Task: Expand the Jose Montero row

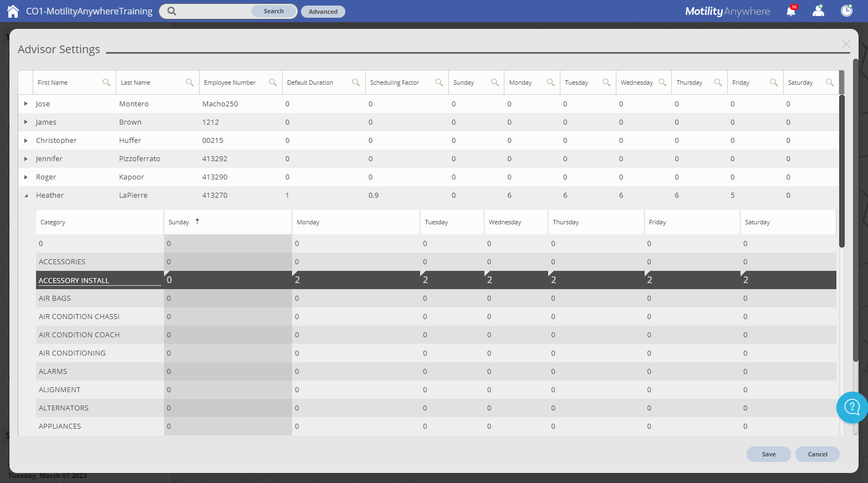Action: click(x=25, y=104)
